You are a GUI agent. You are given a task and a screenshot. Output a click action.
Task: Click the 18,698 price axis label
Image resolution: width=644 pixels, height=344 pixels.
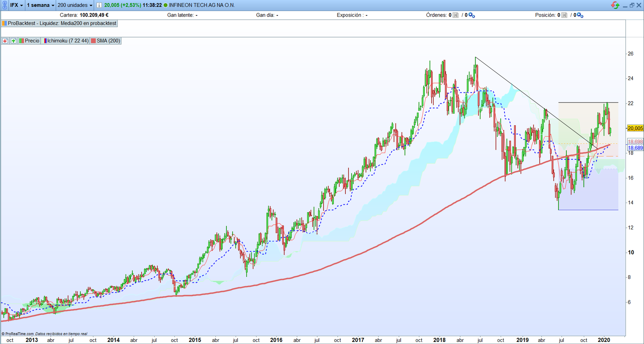(x=635, y=142)
